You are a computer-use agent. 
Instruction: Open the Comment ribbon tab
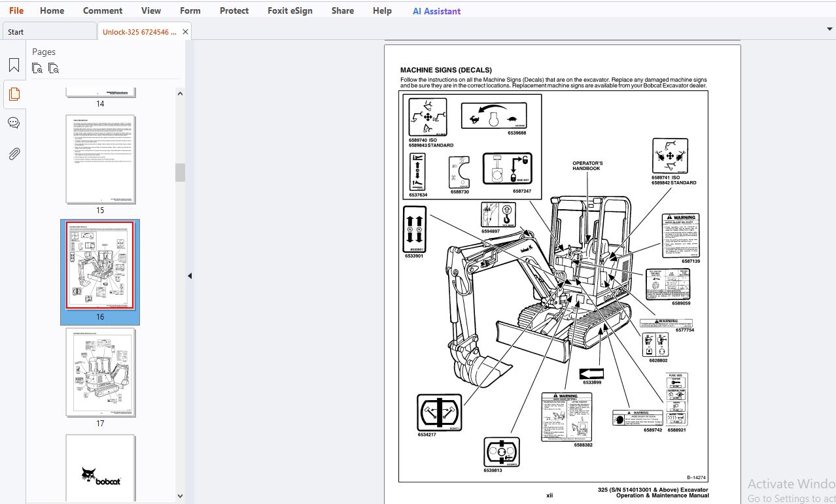(x=103, y=10)
